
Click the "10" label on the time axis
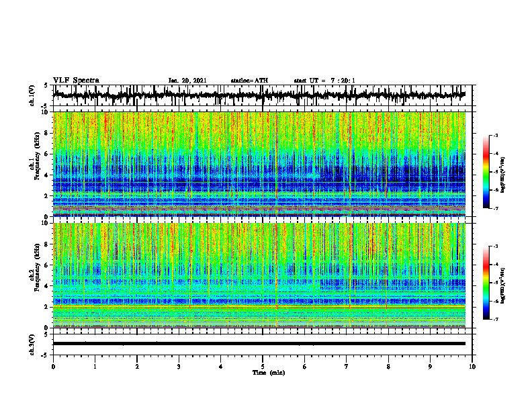click(x=472, y=367)
